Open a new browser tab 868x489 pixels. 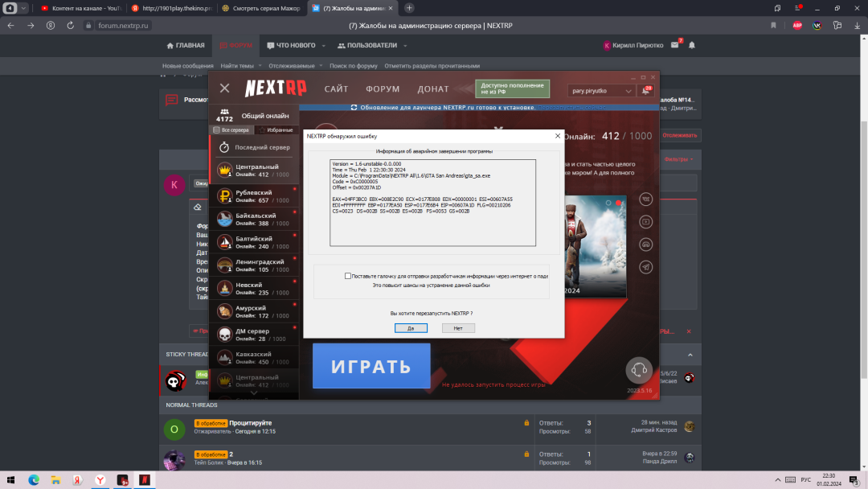point(409,8)
